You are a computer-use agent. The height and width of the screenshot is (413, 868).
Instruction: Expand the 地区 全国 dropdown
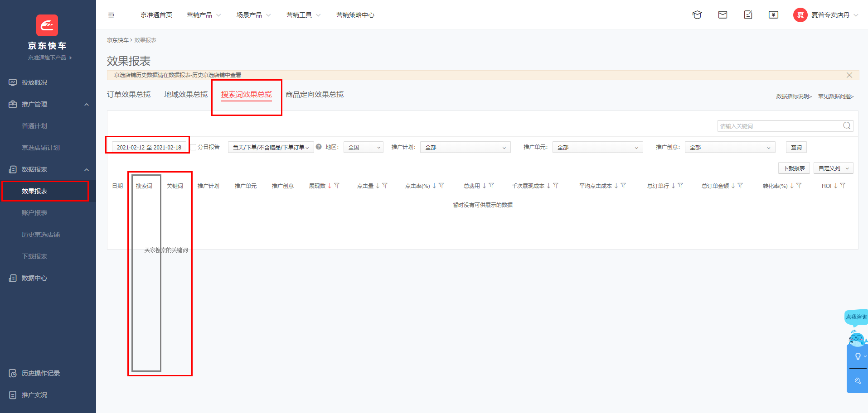tap(364, 147)
